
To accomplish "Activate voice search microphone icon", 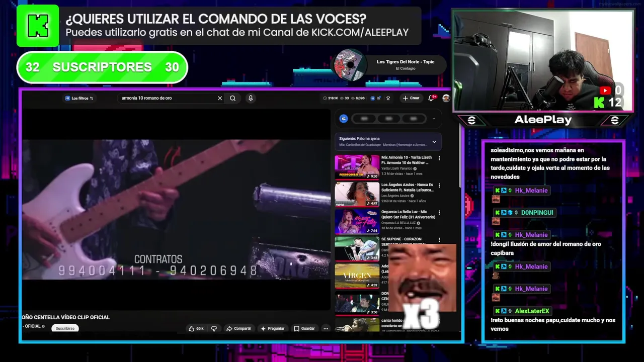I will [251, 98].
